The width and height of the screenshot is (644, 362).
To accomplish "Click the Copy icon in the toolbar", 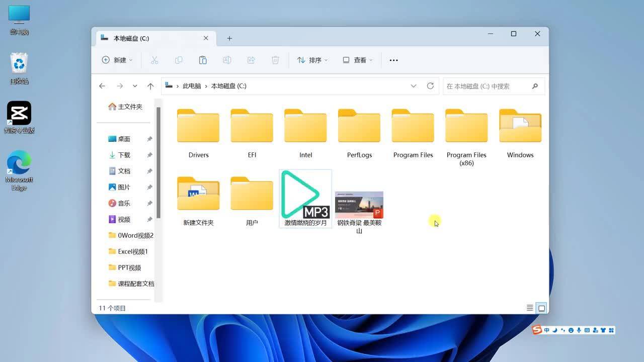I will [179, 60].
